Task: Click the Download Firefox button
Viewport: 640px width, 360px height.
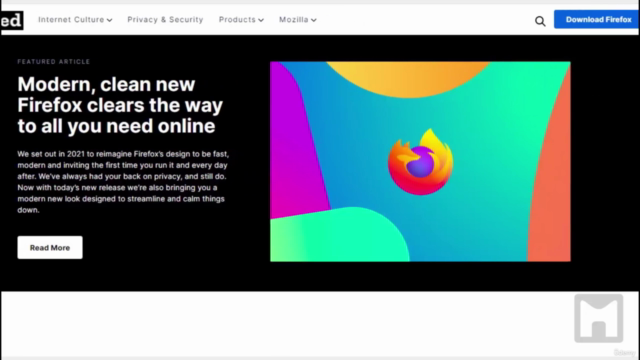Action: click(x=597, y=20)
